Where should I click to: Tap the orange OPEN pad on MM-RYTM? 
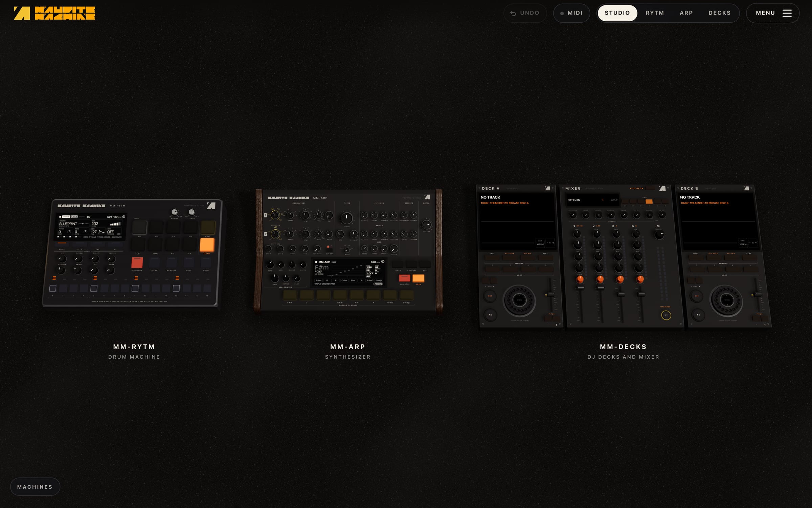click(x=207, y=245)
